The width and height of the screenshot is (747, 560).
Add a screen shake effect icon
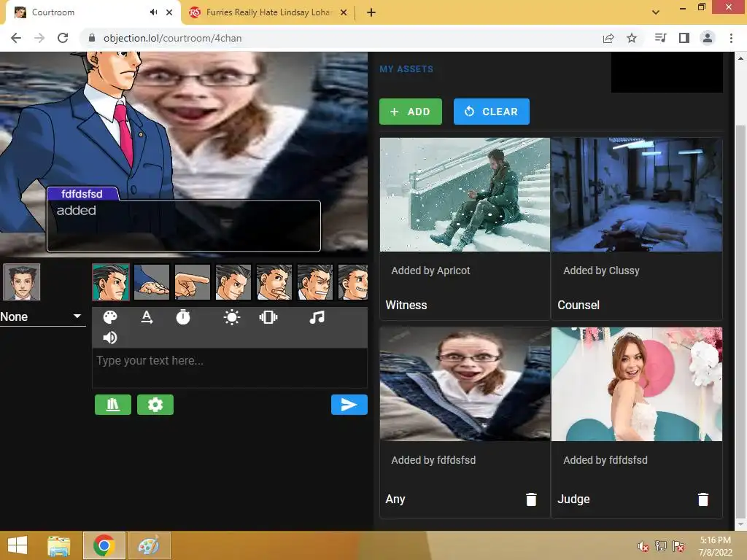coord(268,317)
